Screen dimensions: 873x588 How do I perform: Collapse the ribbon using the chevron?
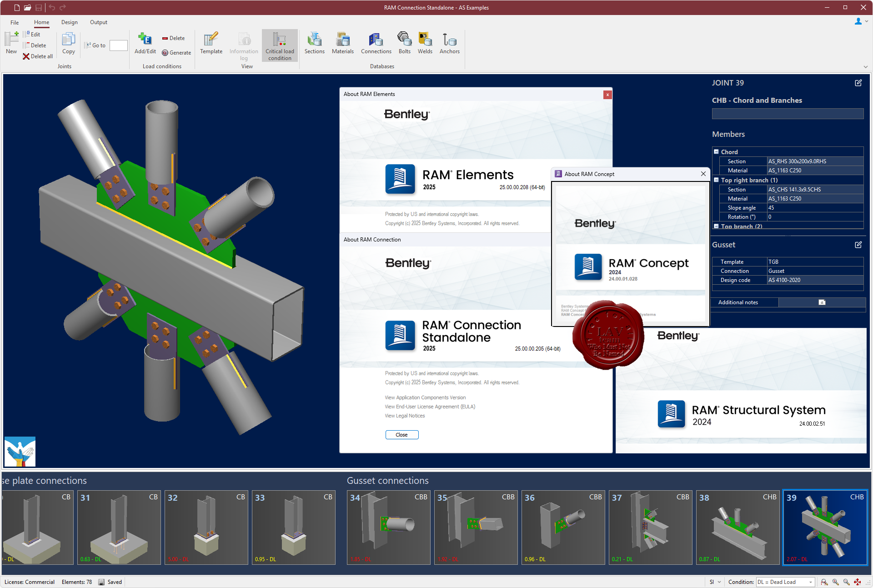865,67
